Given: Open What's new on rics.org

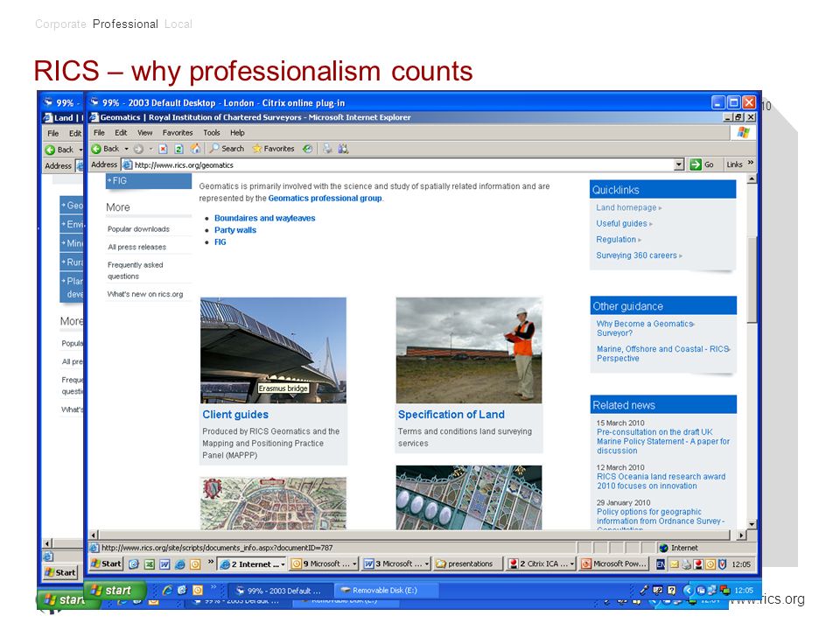Looking at the screenshot, I should pyautogui.click(x=145, y=294).
